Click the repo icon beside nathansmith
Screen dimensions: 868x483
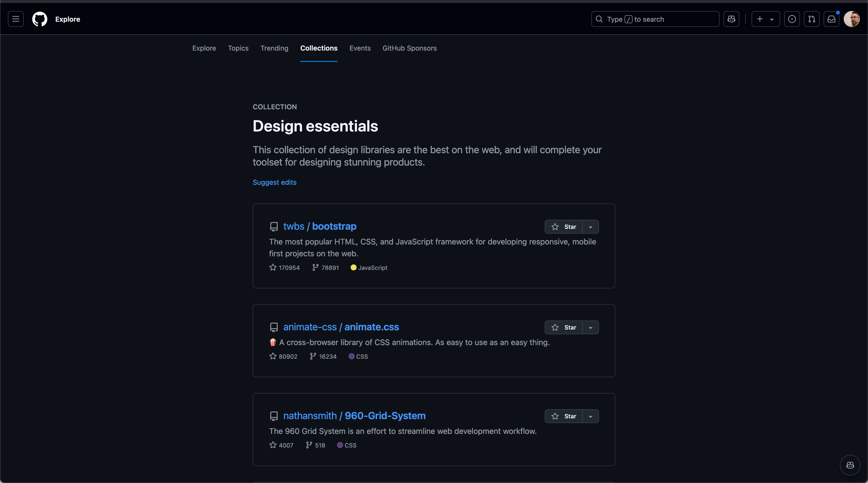point(274,416)
